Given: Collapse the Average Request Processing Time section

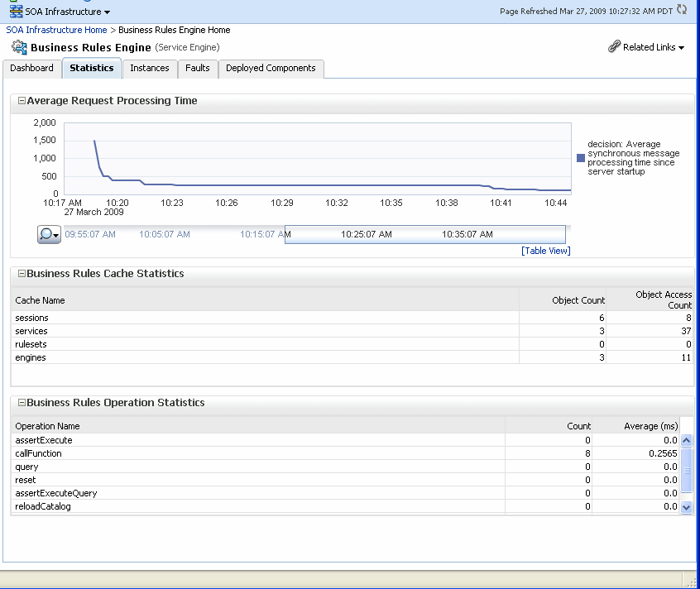Looking at the screenshot, I should pyautogui.click(x=21, y=101).
